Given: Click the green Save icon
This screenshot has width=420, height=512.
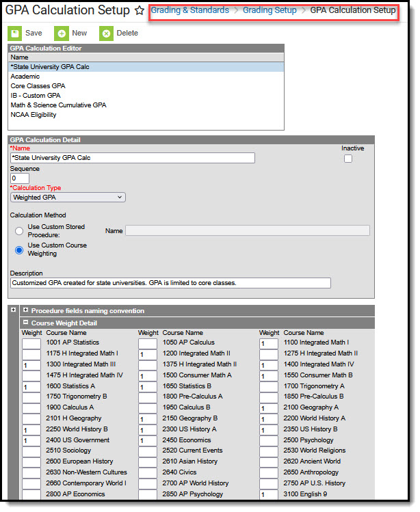Looking at the screenshot, I should (15, 33).
